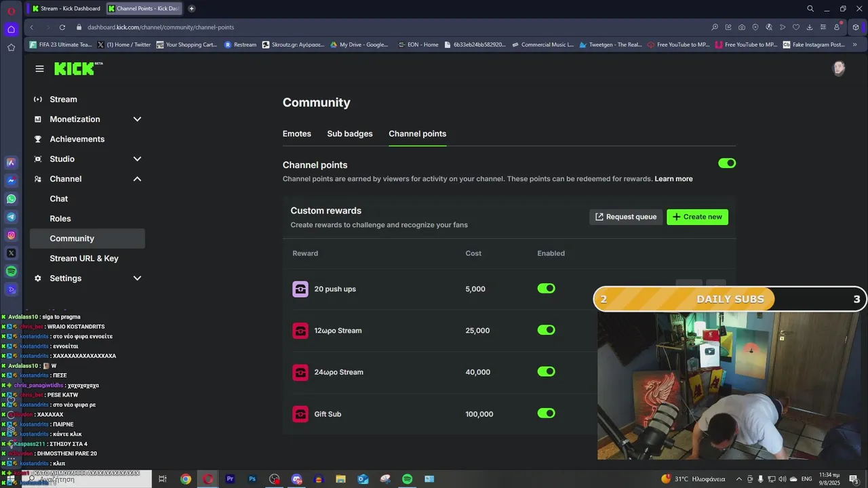Disable the Gift Sub reward
868x488 pixels.
pos(547,413)
